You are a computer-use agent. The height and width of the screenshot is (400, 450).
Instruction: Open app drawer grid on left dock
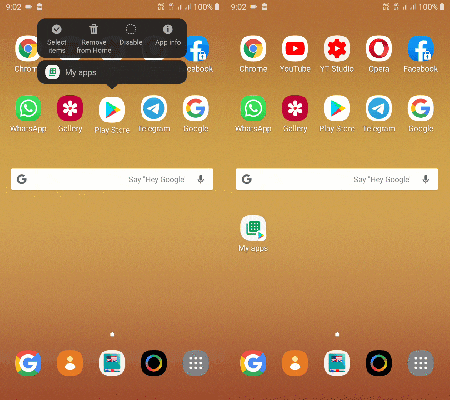point(196,363)
